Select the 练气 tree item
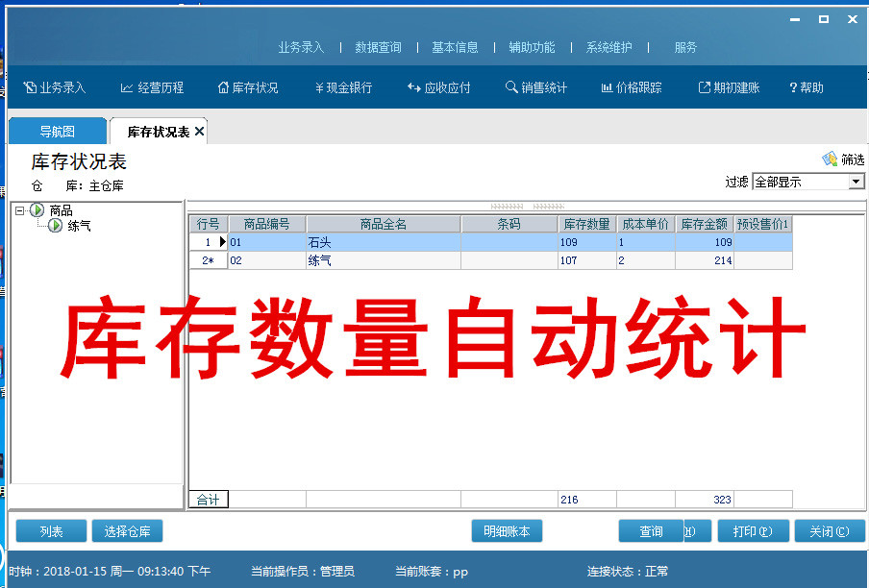Image resolution: width=869 pixels, height=588 pixels. [79, 226]
